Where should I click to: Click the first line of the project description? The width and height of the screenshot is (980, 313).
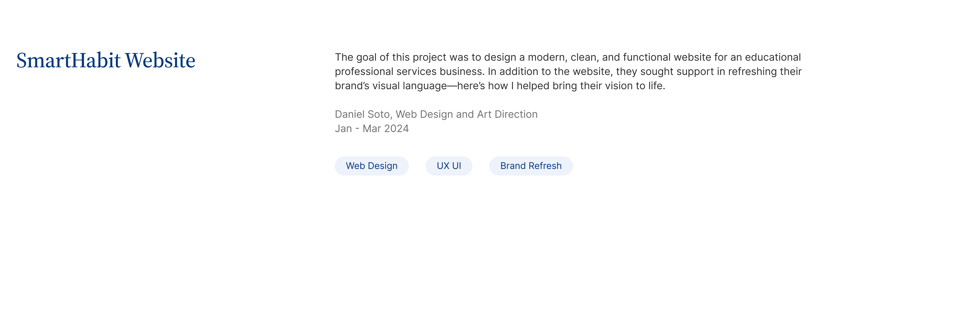click(x=568, y=57)
